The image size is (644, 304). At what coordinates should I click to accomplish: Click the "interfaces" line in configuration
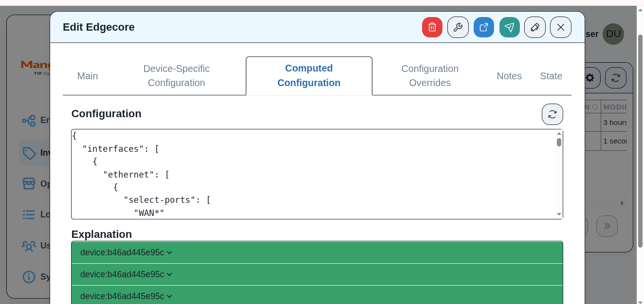click(x=121, y=148)
